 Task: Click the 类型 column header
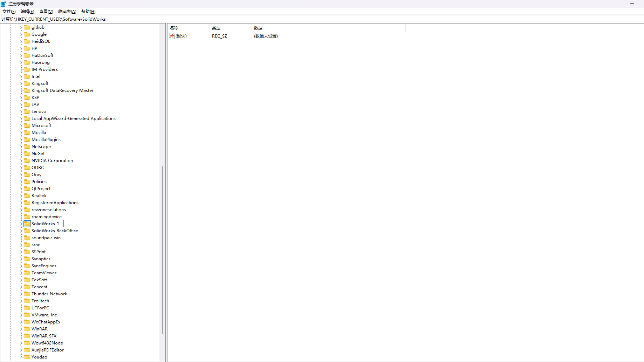231,28
